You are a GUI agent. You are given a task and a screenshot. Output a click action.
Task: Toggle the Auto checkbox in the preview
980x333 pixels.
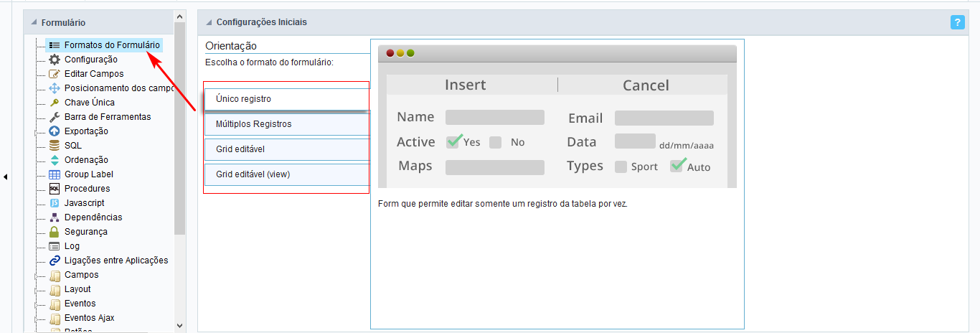(x=677, y=166)
